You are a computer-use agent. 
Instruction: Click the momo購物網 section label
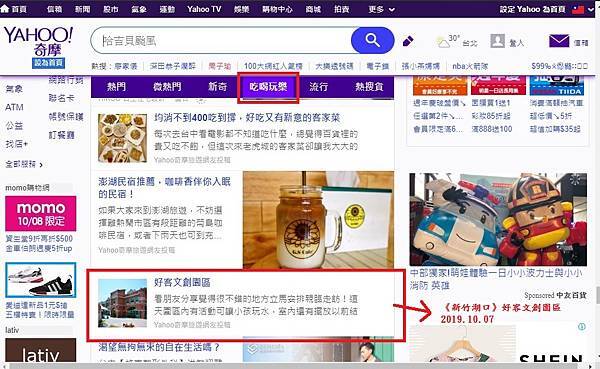point(27,188)
